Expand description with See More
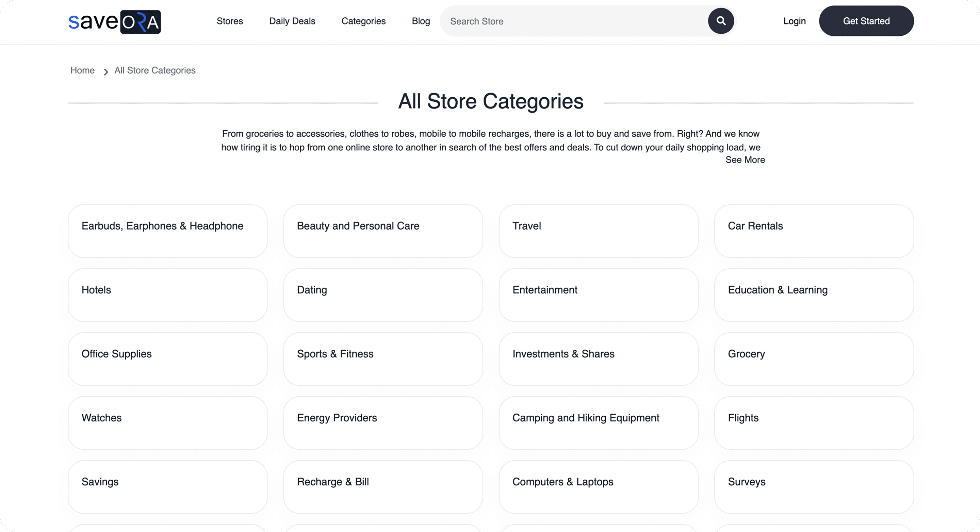 click(745, 160)
